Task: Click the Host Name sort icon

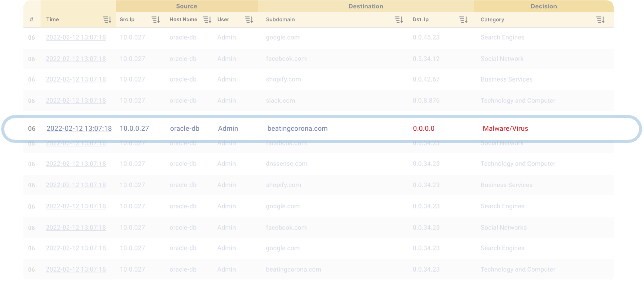Action: pyautogui.click(x=207, y=19)
